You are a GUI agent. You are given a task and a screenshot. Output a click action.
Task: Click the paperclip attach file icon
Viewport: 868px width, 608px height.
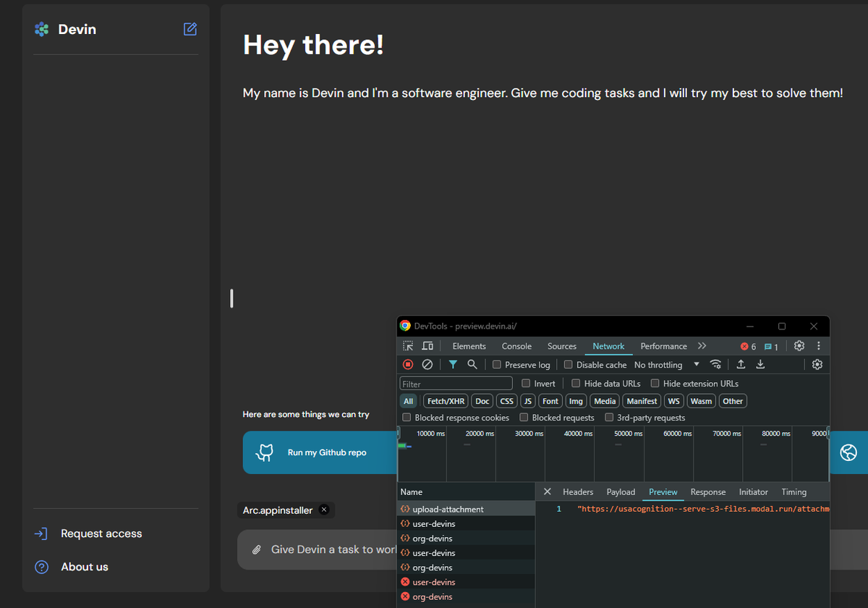(256, 550)
